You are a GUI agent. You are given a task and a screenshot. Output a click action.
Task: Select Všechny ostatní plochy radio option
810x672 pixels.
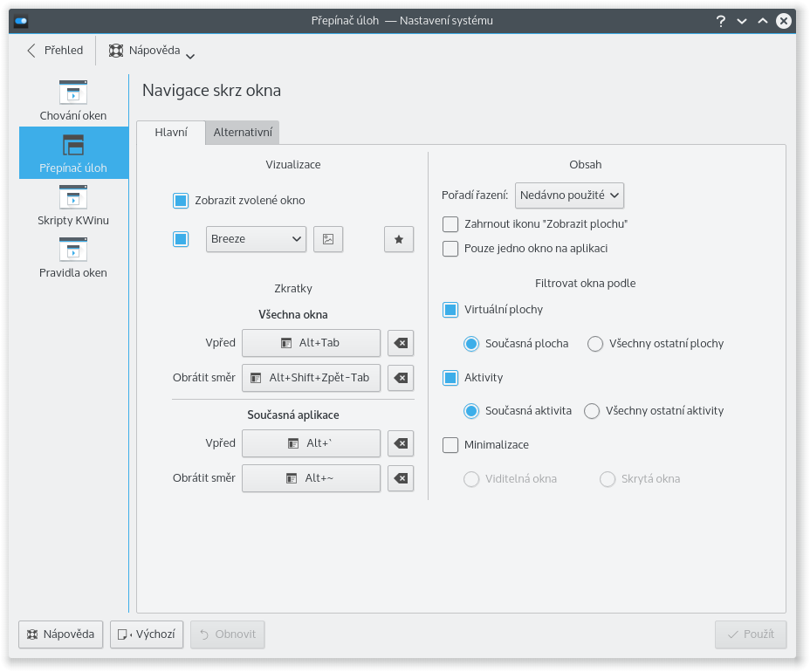pyautogui.click(x=595, y=344)
